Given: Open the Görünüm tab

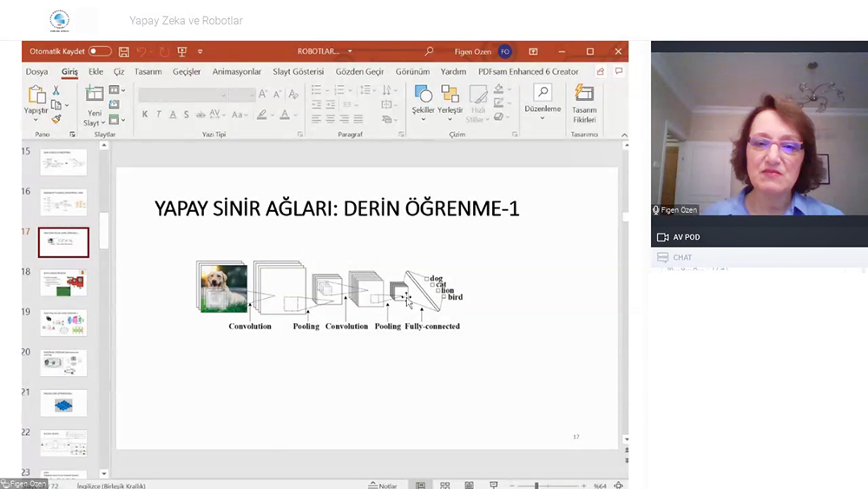Looking at the screenshot, I should pos(412,71).
